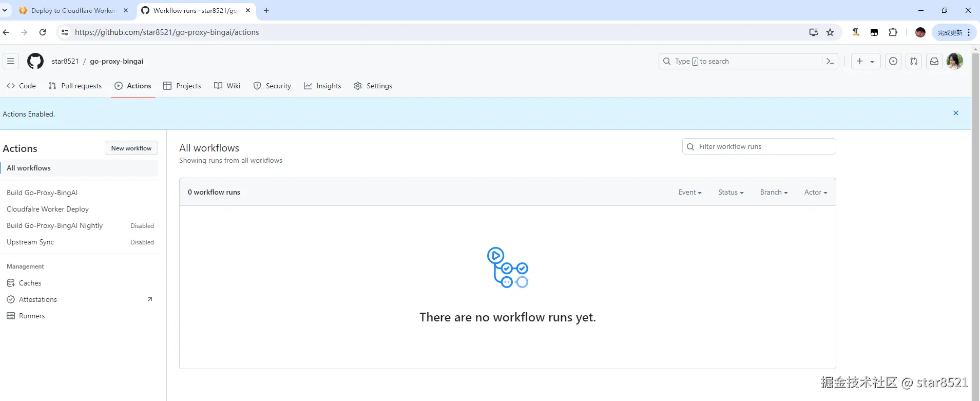Expand the Actor filter dropdown

point(816,192)
